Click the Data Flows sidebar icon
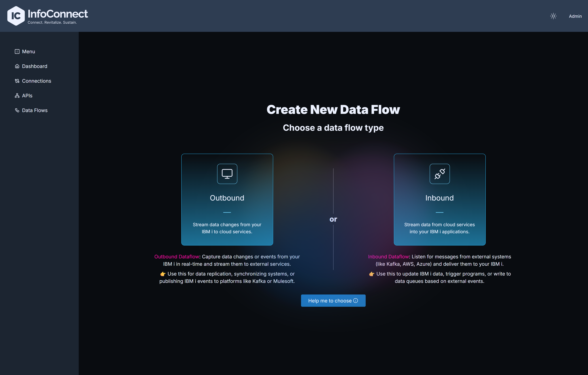This screenshot has height=375, width=588. point(17,110)
